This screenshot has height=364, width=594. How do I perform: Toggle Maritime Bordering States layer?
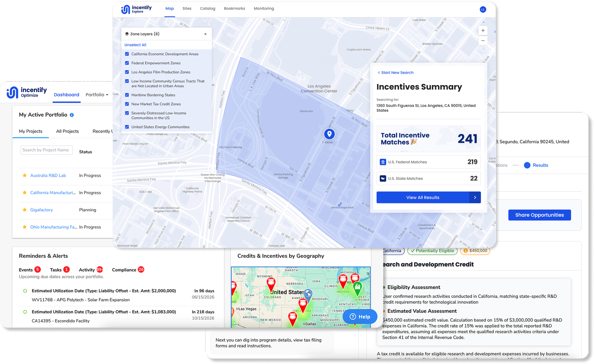[x=127, y=95]
